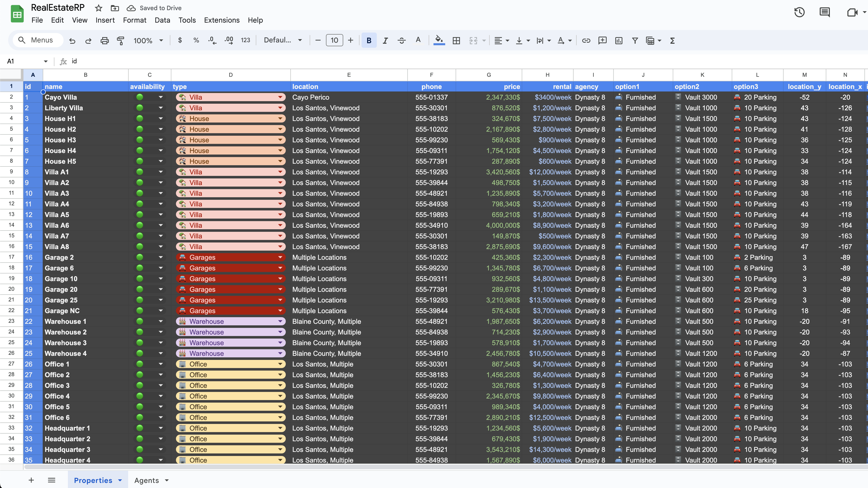Click the insert chart icon
Viewport: 868px width, 488px height.
click(619, 40)
